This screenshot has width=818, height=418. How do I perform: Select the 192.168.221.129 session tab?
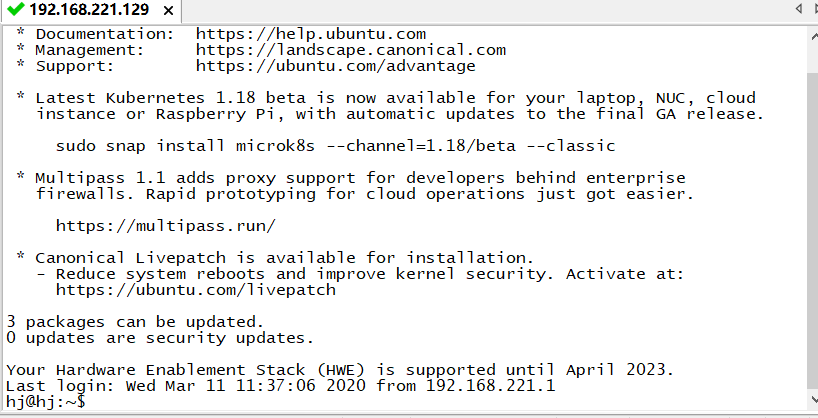[88, 11]
